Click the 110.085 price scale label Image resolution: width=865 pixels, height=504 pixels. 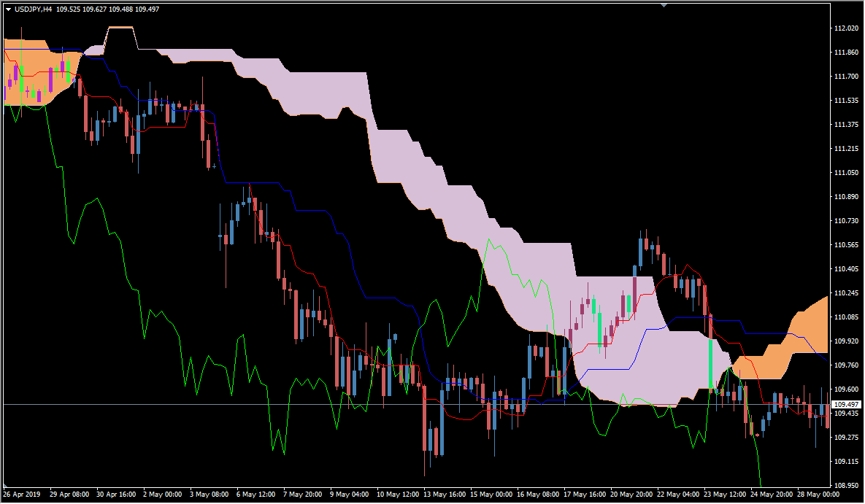[846, 317]
